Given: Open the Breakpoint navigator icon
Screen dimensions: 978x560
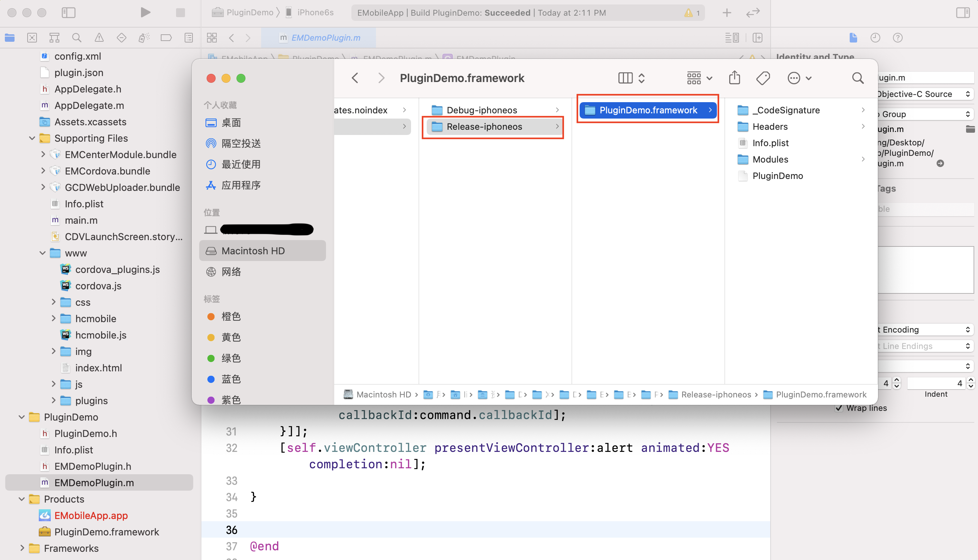Looking at the screenshot, I should point(166,38).
